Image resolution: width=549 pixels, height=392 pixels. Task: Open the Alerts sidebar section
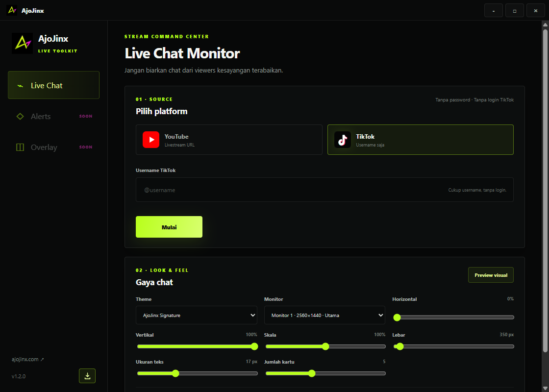click(x=53, y=116)
